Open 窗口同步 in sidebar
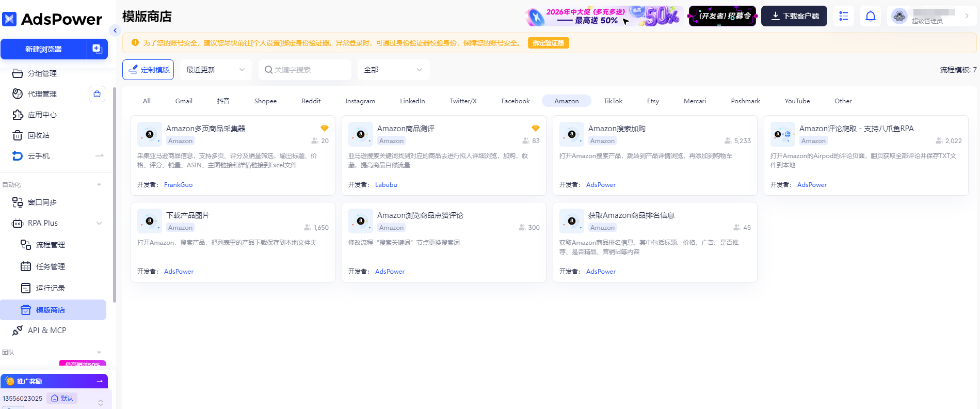 click(x=42, y=202)
